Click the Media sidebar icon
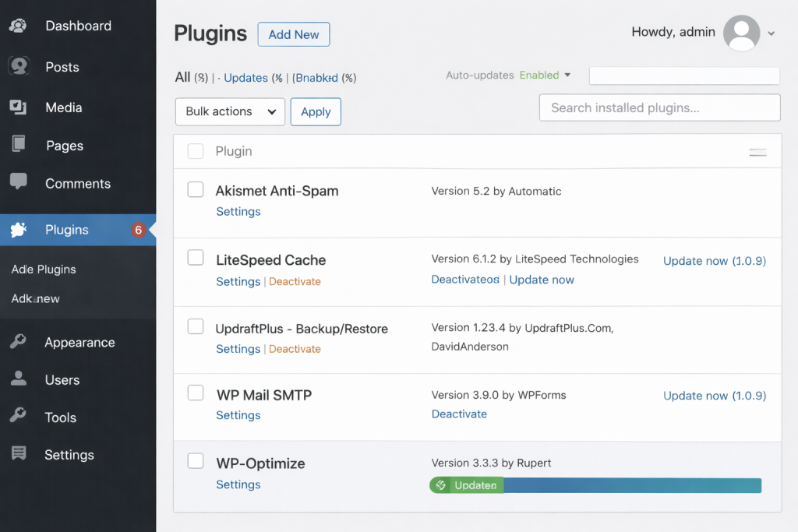Viewport: 798px width, 532px height. pos(19,107)
